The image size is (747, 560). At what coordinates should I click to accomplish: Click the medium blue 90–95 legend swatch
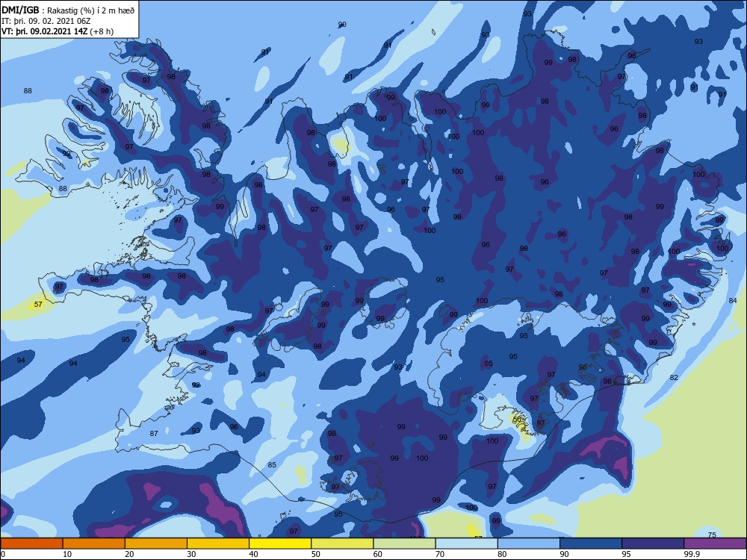pyautogui.click(x=591, y=544)
